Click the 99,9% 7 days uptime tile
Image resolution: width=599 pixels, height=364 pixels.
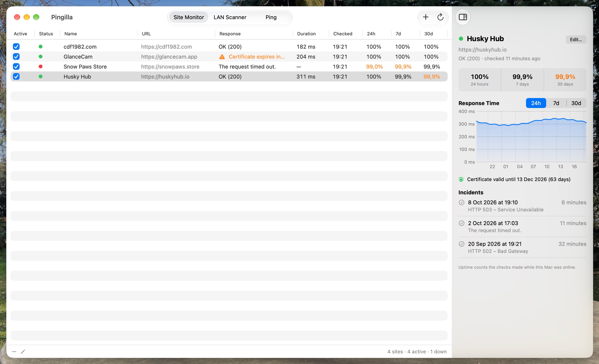pyautogui.click(x=522, y=80)
